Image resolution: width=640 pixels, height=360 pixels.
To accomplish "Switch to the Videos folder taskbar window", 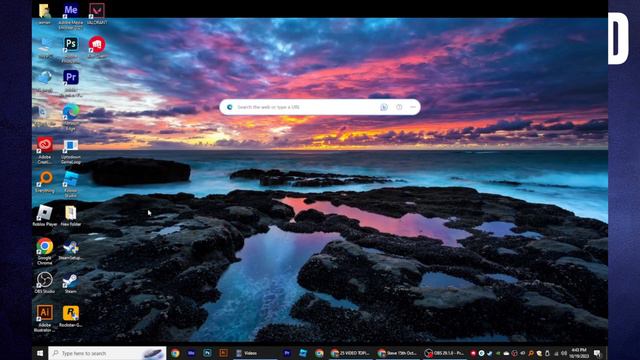I will pyautogui.click(x=255, y=353).
